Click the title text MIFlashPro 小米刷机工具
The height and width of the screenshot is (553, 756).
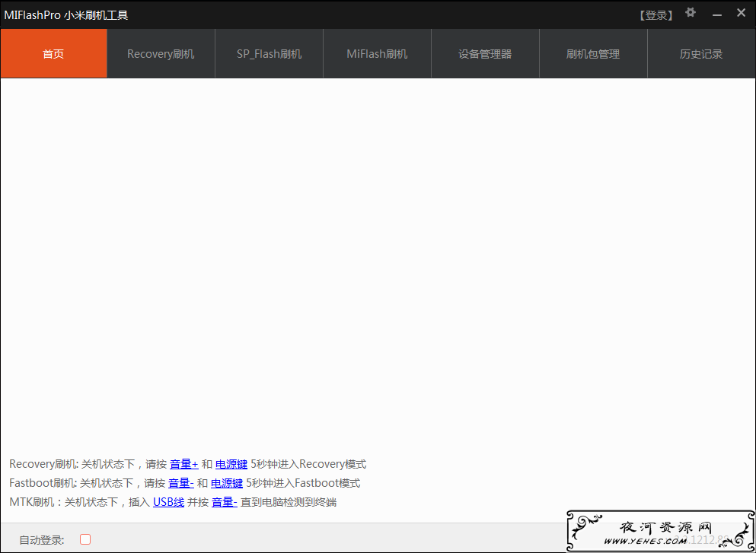tap(66, 15)
